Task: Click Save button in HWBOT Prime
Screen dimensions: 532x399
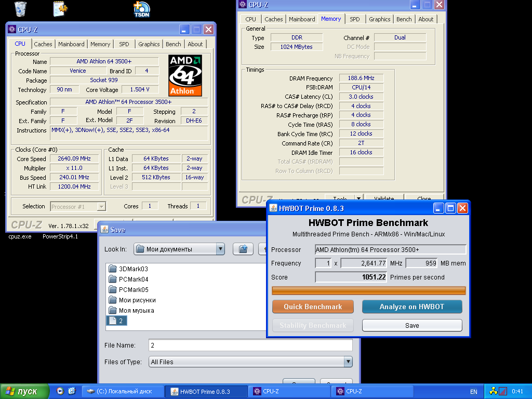Action: click(x=412, y=325)
